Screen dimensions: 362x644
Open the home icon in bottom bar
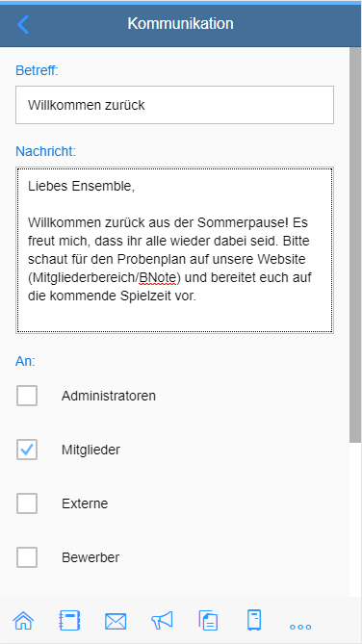point(23,620)
